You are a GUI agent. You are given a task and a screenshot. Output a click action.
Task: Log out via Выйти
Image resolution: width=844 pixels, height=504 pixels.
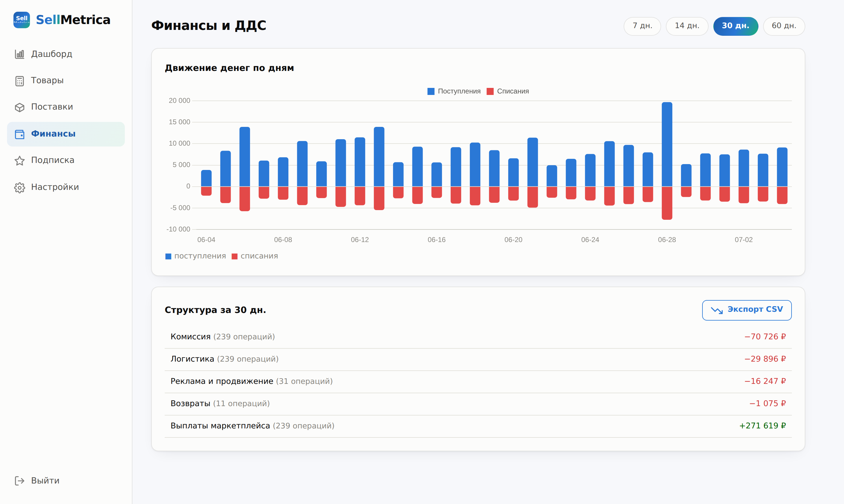coord(66,481)
